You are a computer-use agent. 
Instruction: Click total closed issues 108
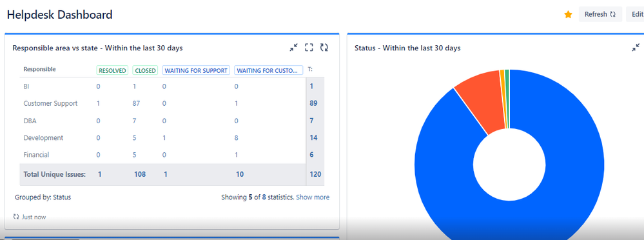pos(140,174)
